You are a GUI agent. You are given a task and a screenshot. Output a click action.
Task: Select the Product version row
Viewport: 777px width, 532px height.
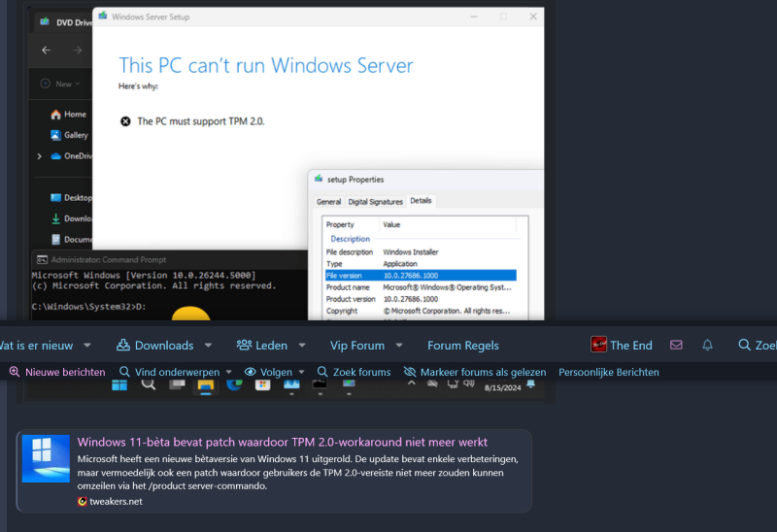421,299
